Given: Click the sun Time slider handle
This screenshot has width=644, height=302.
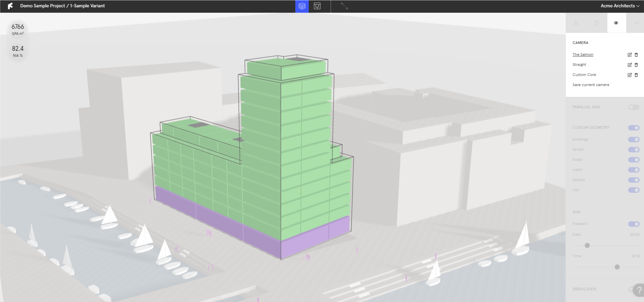Looking at the screenshot, I should [x=617, y=267].
